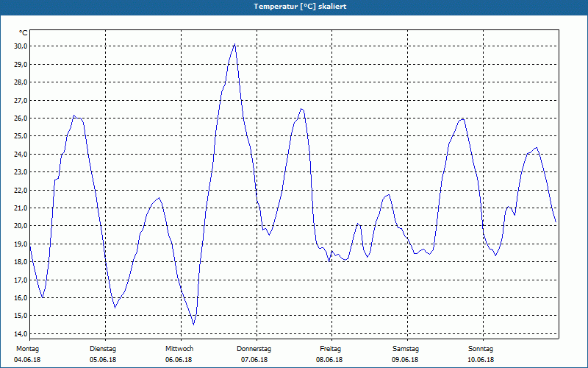Click the Montag day label

(27, 349)
